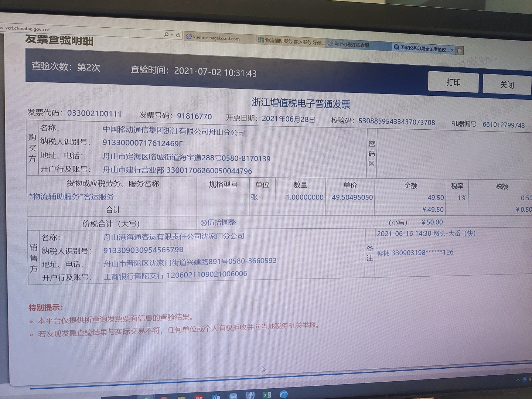Open a new browser tab
This screenshot has height=399, width=532.
(x=460, y=51)
